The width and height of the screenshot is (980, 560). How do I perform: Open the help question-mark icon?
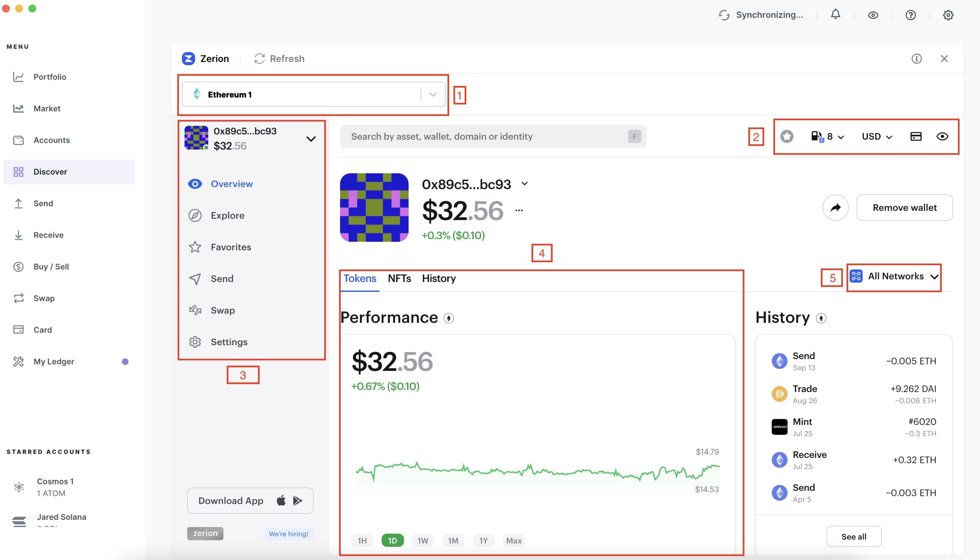pyautogui.click(x=910, y=15)
